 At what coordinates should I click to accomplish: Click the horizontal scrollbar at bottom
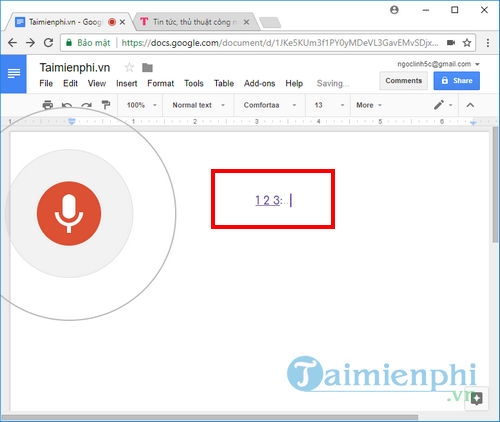pyautogui.click(x=210, y=418)
